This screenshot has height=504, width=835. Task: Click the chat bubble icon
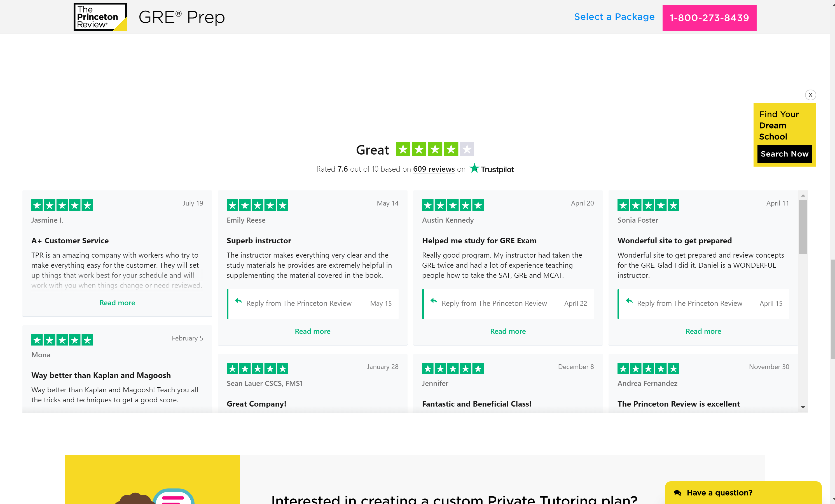tap(677, 493)
